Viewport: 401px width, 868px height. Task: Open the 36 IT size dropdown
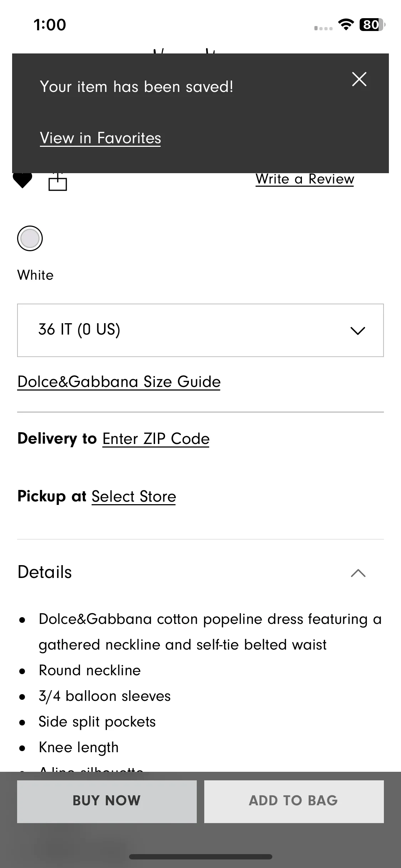tap(200, 330)
